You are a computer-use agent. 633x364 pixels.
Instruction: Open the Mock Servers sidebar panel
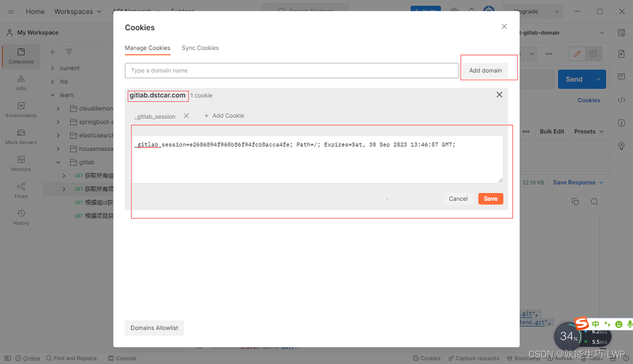coord(21,136)
